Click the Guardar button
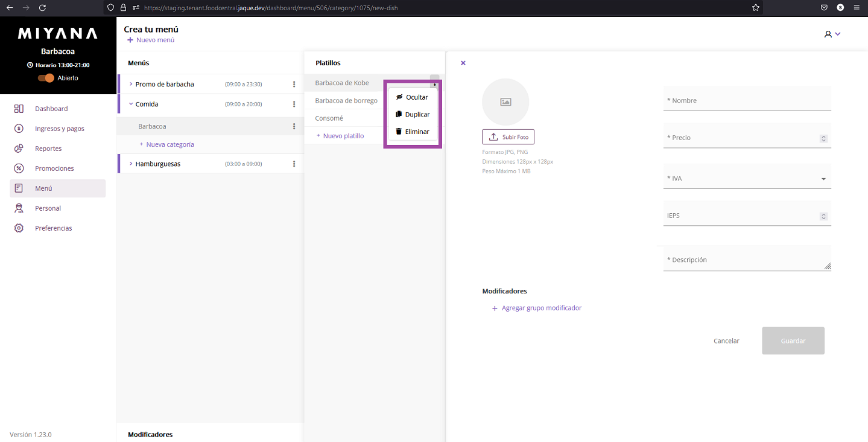This screenshot has width=868, height=442. (793, 341)
